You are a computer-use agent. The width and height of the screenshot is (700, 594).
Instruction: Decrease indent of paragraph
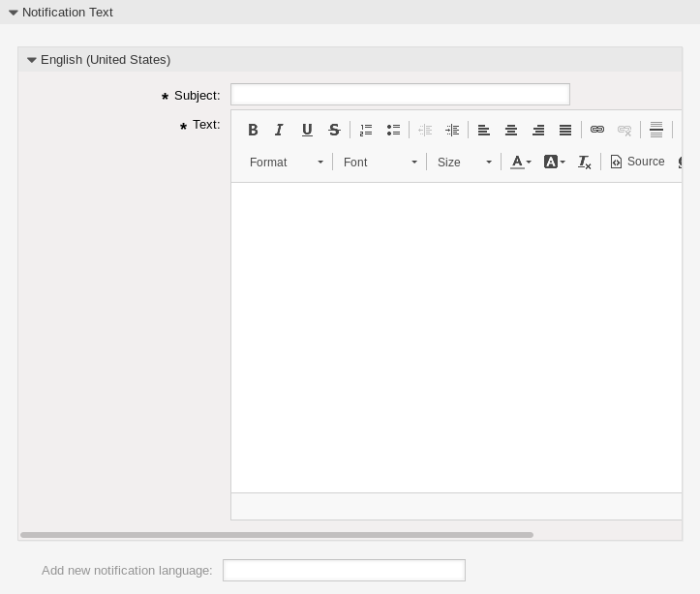[425, 130]
